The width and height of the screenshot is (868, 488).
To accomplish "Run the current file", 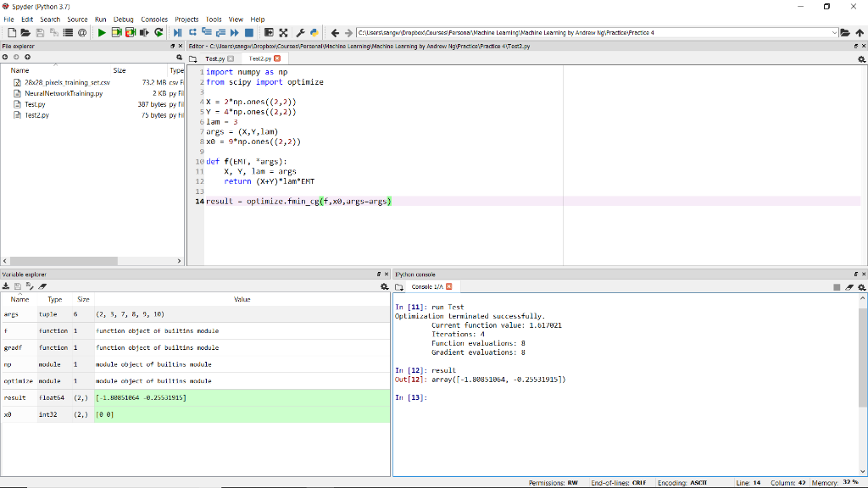I will pos(101,34).
